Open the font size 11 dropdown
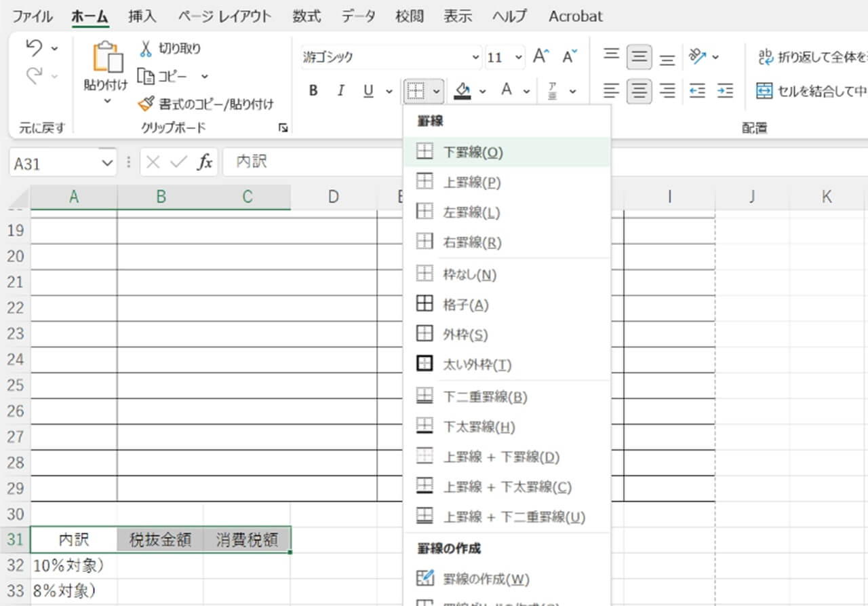Viewport: 868px width, 606px height. coord(518,57)
